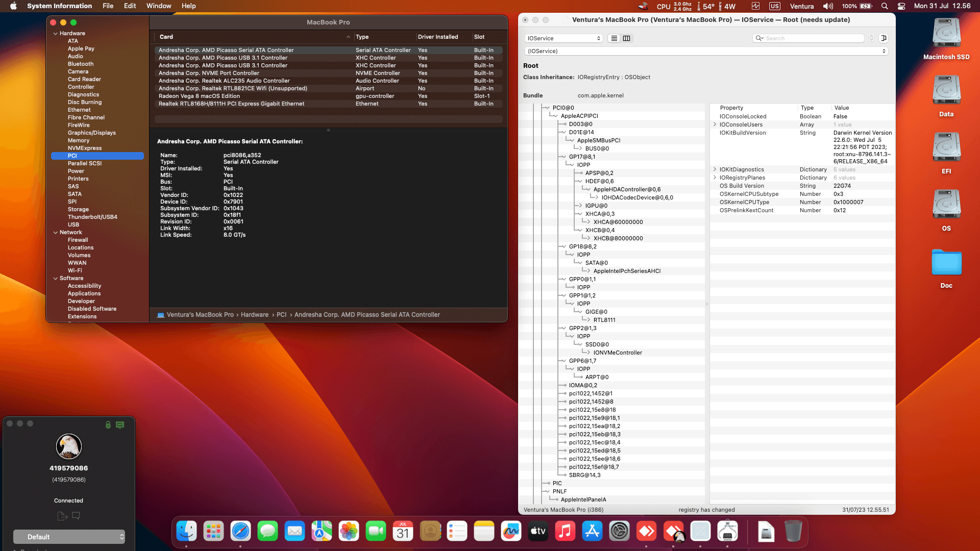
Task: Open the Window menu
Action: pos(159,6)
